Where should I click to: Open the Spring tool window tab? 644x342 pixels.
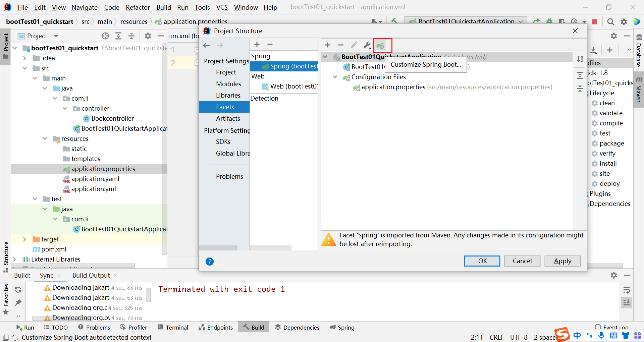click(x=342, y=327)
